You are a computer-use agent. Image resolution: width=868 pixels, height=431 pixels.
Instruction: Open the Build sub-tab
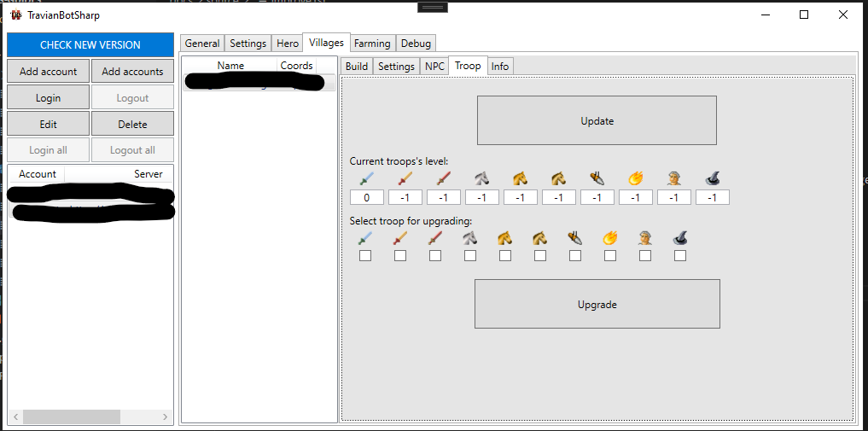[357, 66]
